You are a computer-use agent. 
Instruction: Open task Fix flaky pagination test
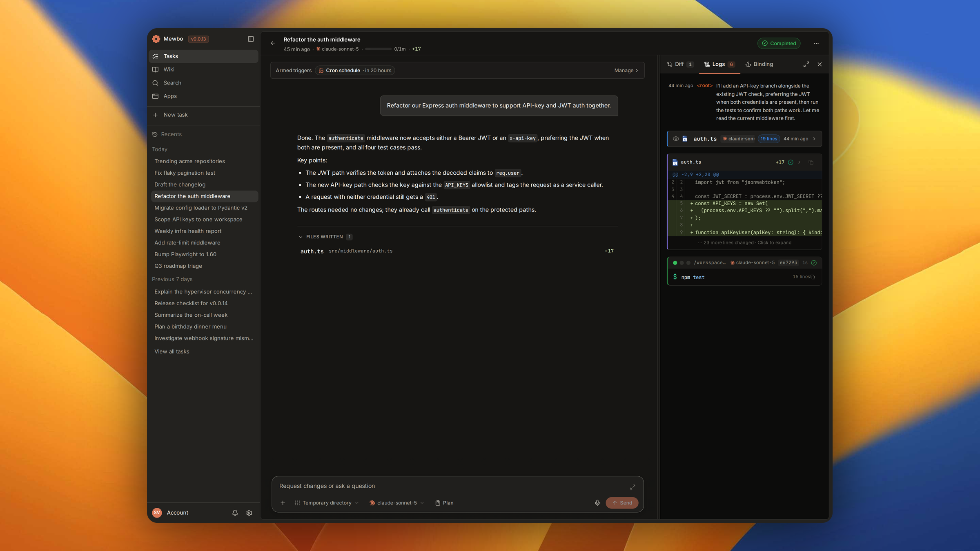(204, 173)
